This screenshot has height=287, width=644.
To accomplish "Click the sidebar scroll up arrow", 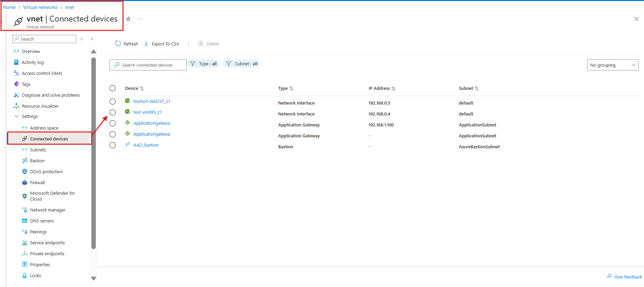I will (x=94, y=52).
